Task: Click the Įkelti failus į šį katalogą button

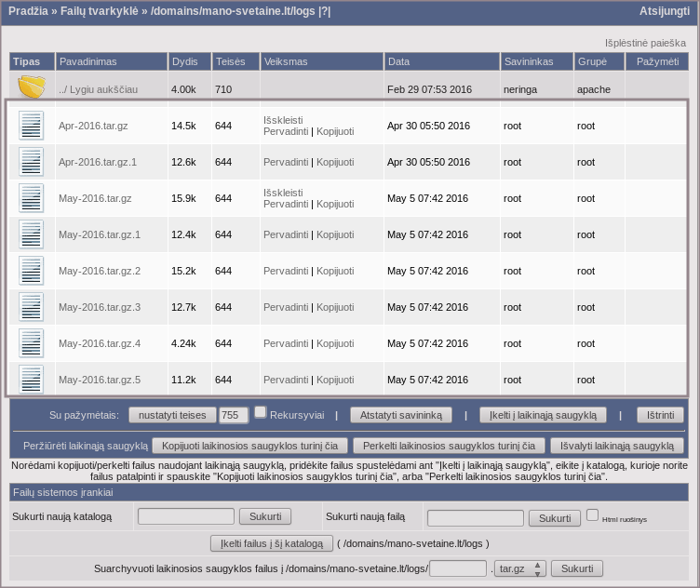Action: 271,543
